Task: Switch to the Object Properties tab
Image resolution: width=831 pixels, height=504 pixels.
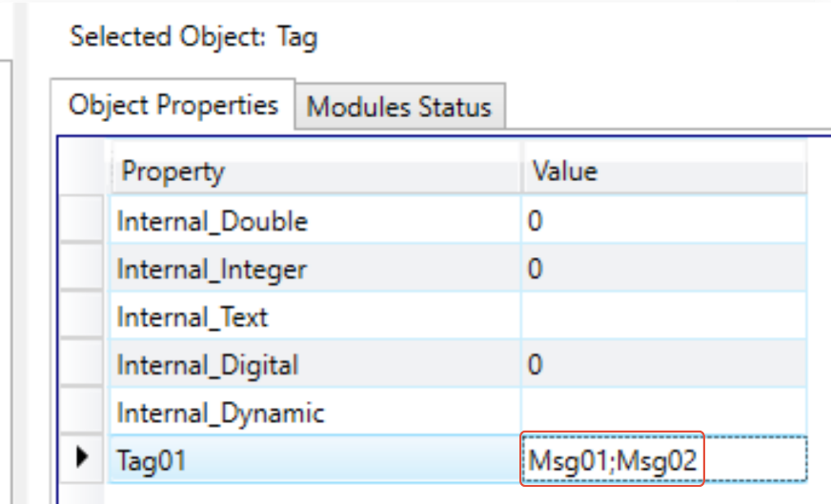Action: pyautogui.click(x=172, y=106)
